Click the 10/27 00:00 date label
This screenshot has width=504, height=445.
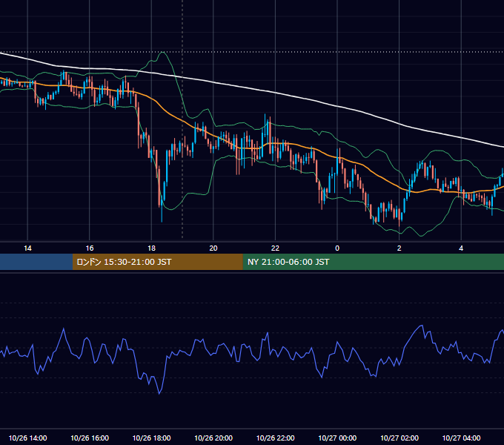[x=337, y=438]
